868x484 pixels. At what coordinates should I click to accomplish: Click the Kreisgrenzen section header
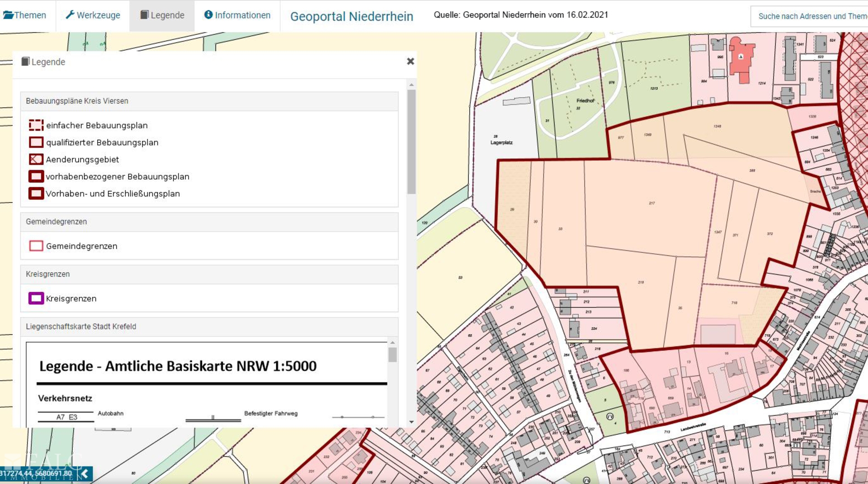pos(209,275)
